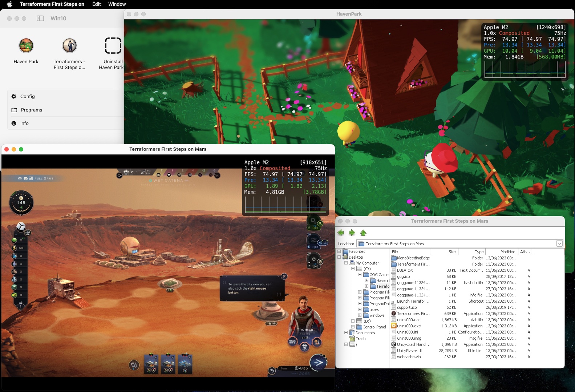Toggle the sidebar in the Win10 window
The image size is (575, 392).
(40, 18)
